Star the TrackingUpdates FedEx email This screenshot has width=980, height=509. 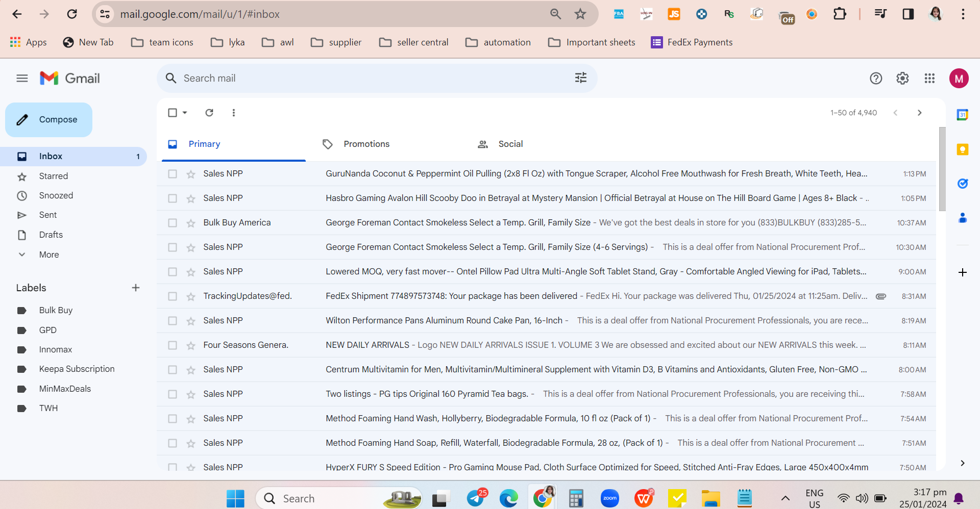pos(191,296)
